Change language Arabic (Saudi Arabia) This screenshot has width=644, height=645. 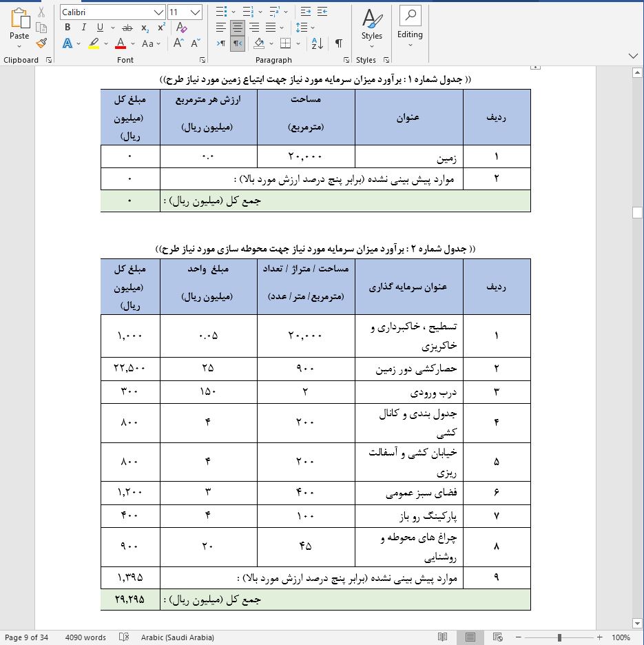(177, 637)
